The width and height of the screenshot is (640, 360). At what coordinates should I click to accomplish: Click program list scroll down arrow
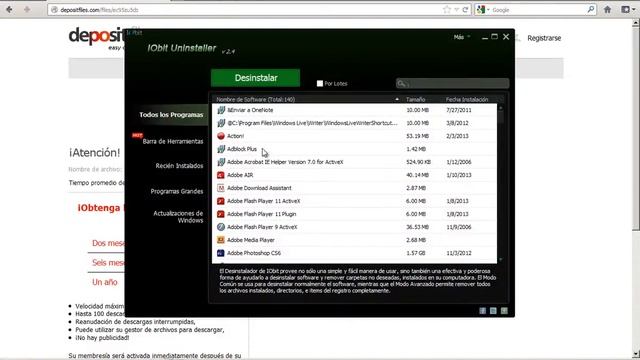(x=501, y=260)
